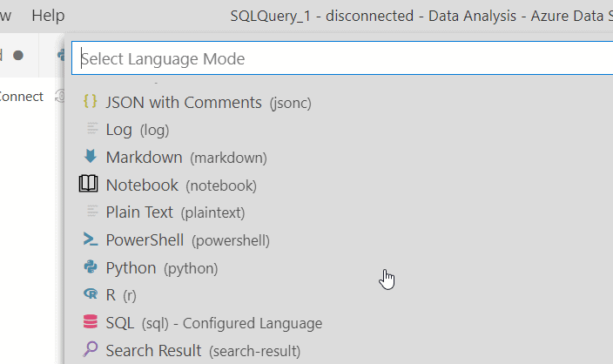Click the Notebook open-book icon
Screen dimensions: 613x364
pos(89,185)
